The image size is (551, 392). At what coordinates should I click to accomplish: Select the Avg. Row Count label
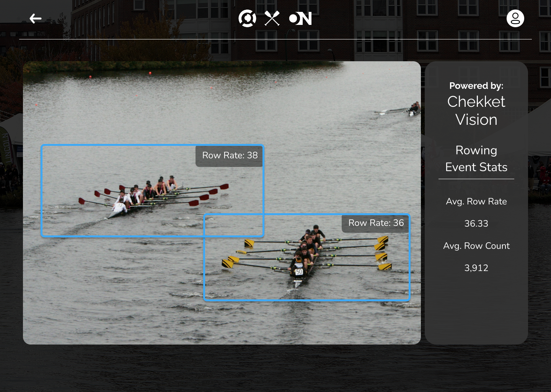point(476,246)
